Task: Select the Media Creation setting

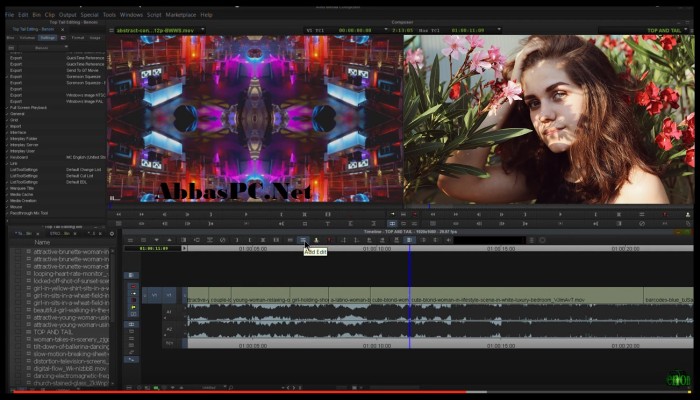Action: 23,201
